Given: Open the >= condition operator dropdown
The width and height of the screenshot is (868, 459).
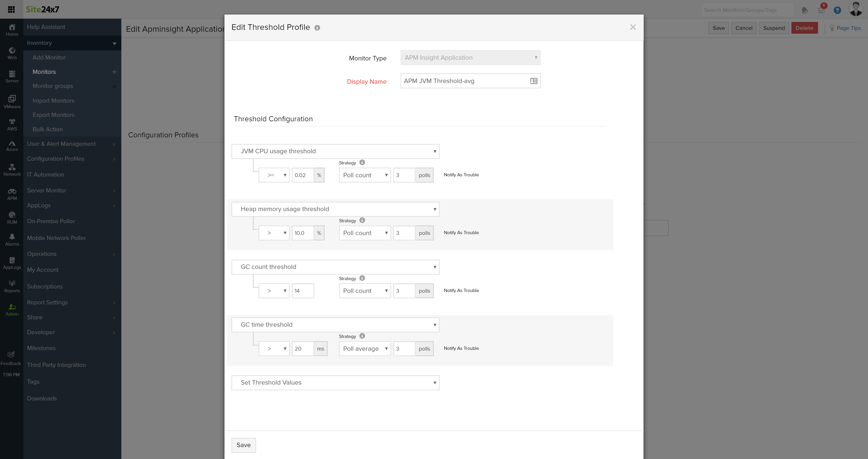Looking at the screenshot, I should click(274, 175).
